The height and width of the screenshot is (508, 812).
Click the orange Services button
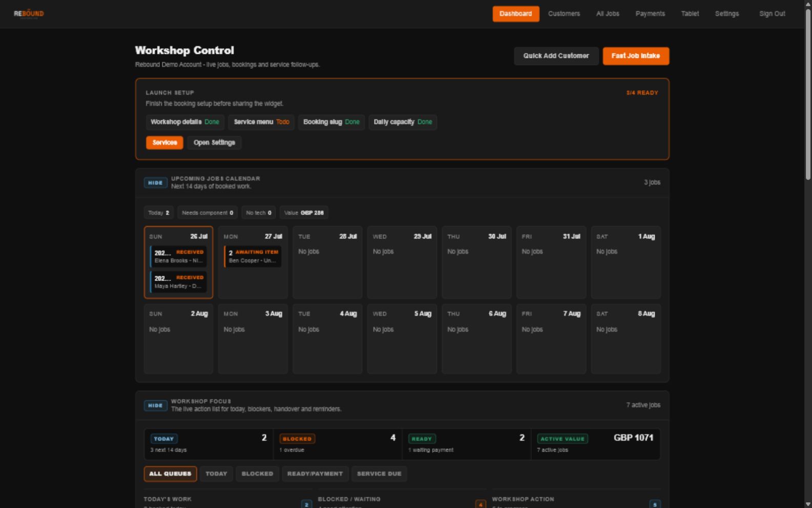pos(164,143)
